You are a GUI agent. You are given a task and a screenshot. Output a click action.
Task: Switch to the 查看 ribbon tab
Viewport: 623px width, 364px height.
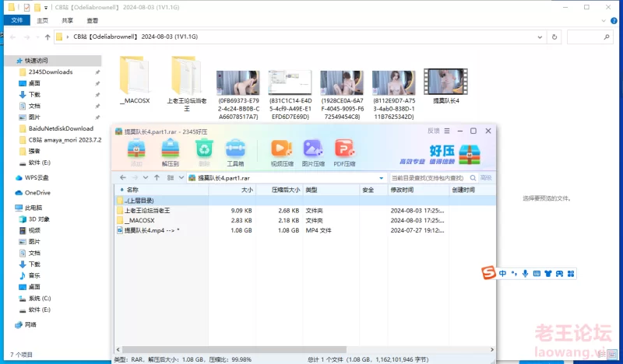93,20
